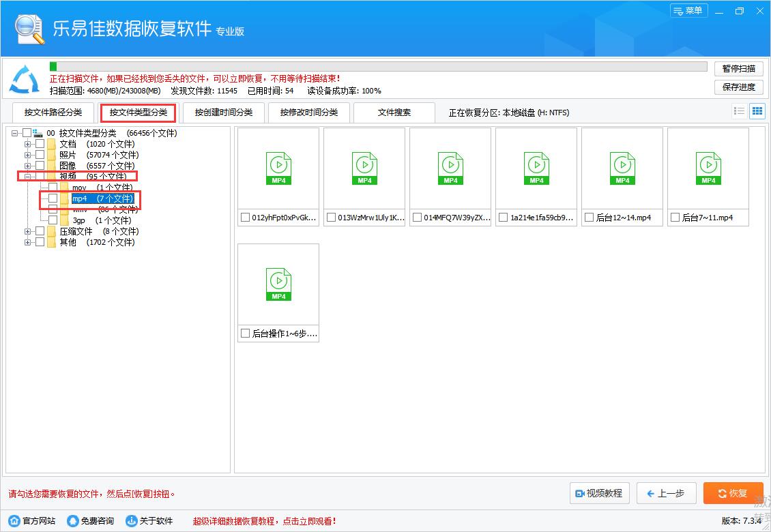Open the 文件搜索 tab
Screen dimensions: 771x532
(x=394, y=113)
